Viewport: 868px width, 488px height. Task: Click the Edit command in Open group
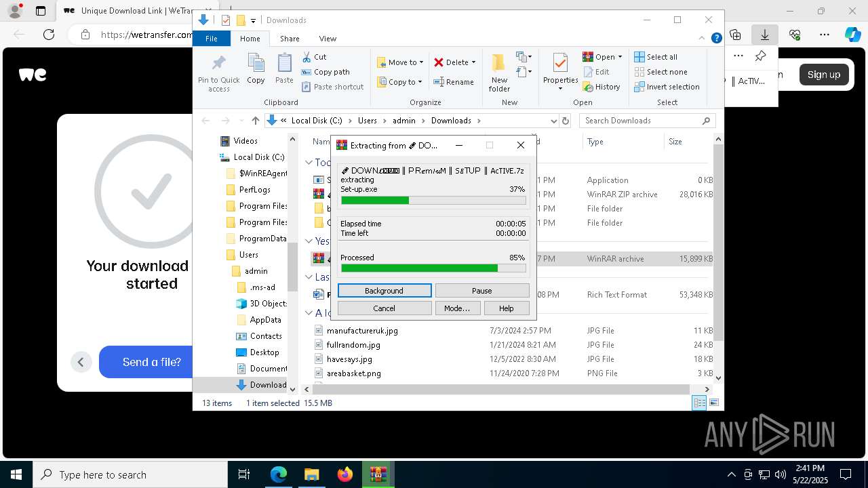[596, 72]
